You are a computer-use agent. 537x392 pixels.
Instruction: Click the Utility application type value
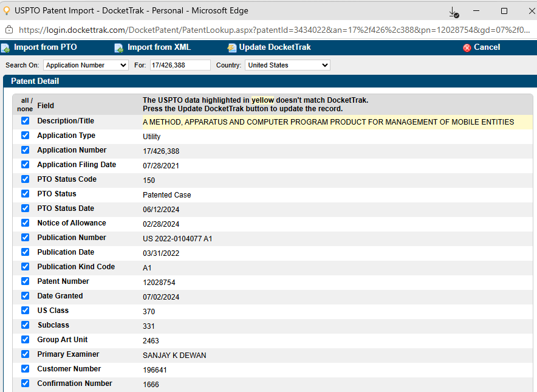tap(151, 137)
